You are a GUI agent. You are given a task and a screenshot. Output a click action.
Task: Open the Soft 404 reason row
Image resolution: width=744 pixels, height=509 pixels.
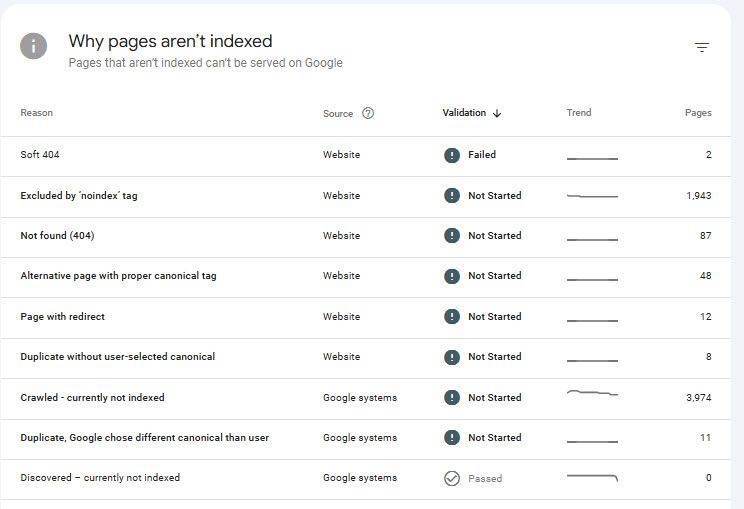click(x=41, y=155)
